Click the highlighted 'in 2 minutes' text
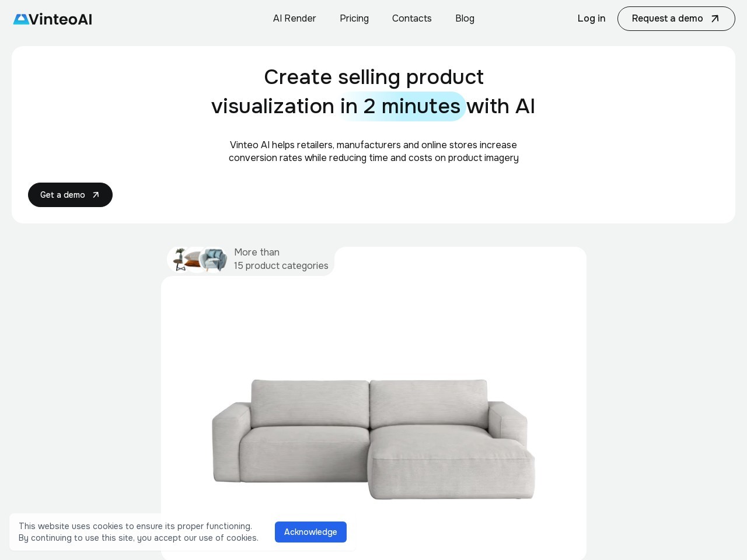This screenshot has height=560, width=747. pos(402,106)
